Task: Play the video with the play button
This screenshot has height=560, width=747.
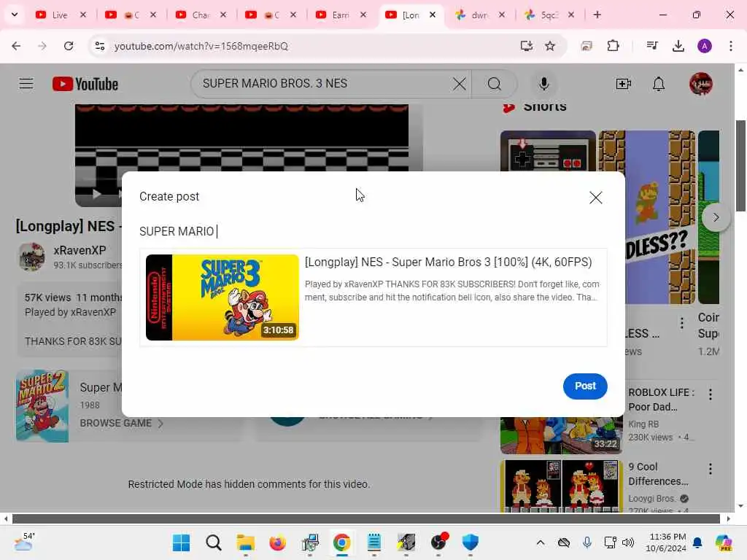Action: 96,194
